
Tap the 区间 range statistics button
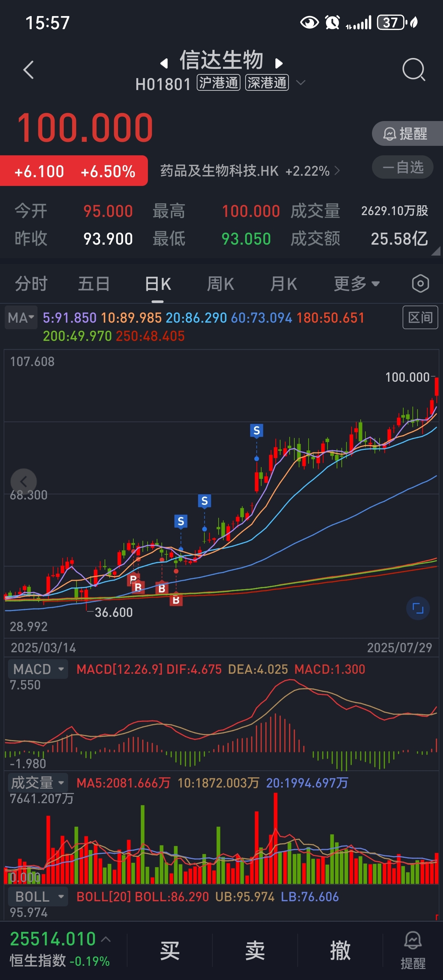point(420,317)
